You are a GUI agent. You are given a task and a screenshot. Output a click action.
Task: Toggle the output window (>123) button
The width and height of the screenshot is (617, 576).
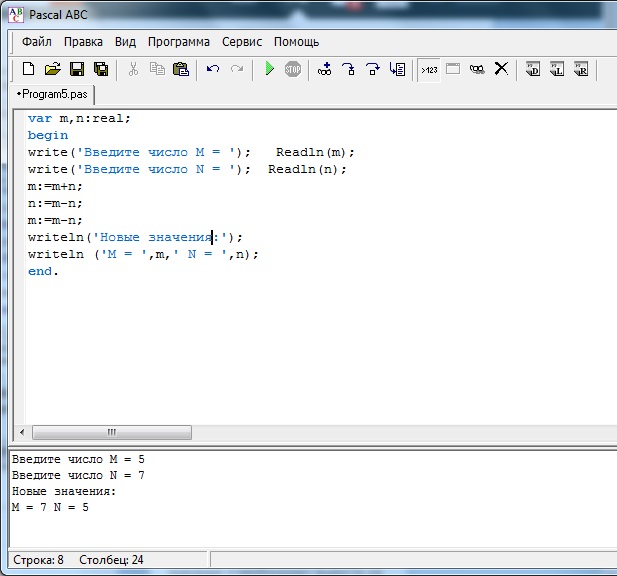coord(428,69)
